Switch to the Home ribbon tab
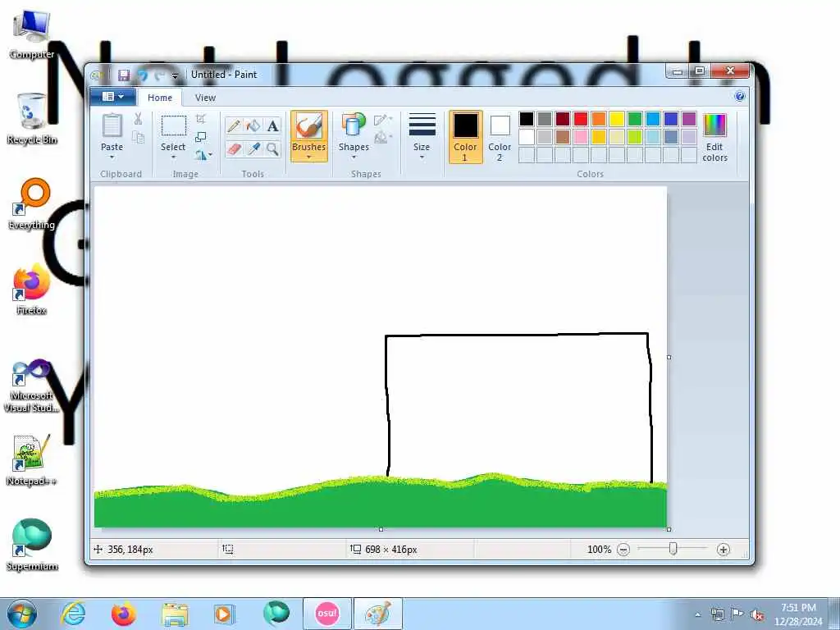 [160, 98]
